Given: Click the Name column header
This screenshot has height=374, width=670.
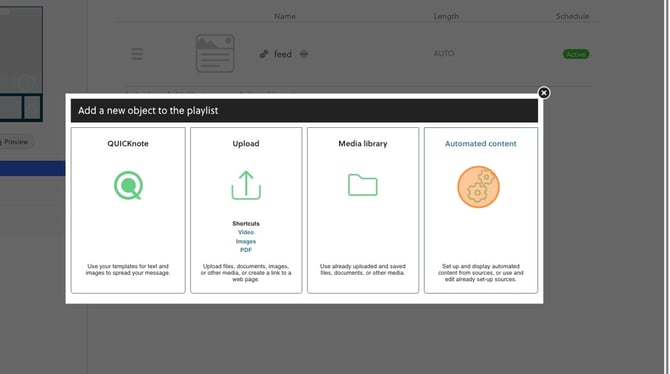Looking at the screenshot, I should point(285,16).
